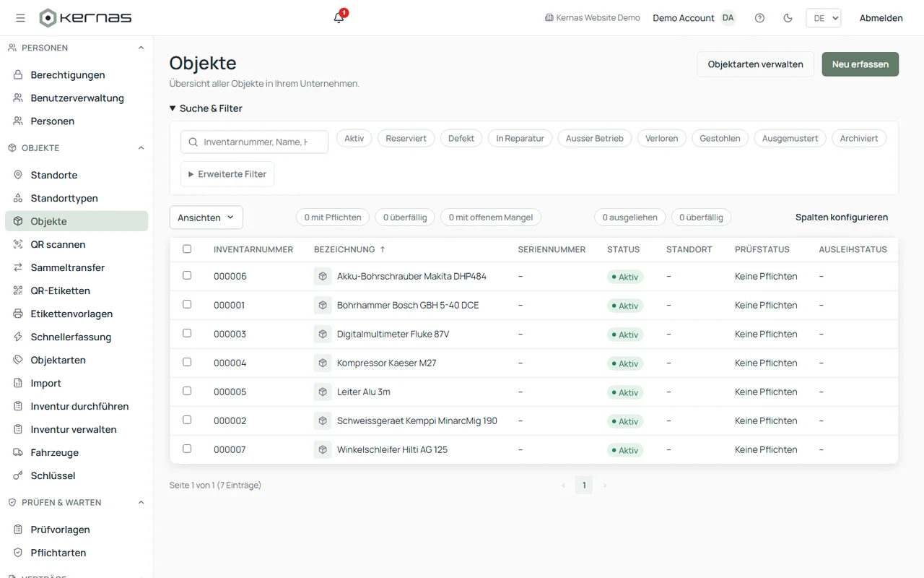Collapse the PERSONEN section
The image size is (924, 578).
pyautogui.click(x=141, y=48)
